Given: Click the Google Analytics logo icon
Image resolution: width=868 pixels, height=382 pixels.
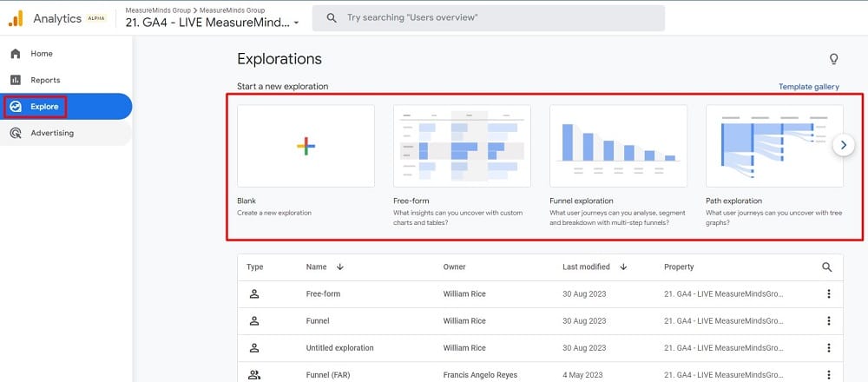Looking at the screenshot, I should [x=16, y=18].
